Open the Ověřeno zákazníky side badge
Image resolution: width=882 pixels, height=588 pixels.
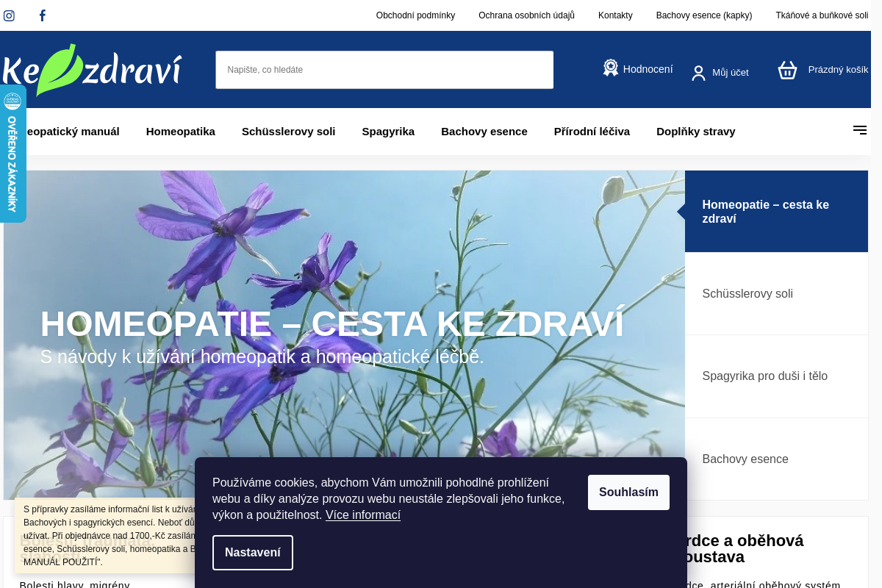click(12, 153)
